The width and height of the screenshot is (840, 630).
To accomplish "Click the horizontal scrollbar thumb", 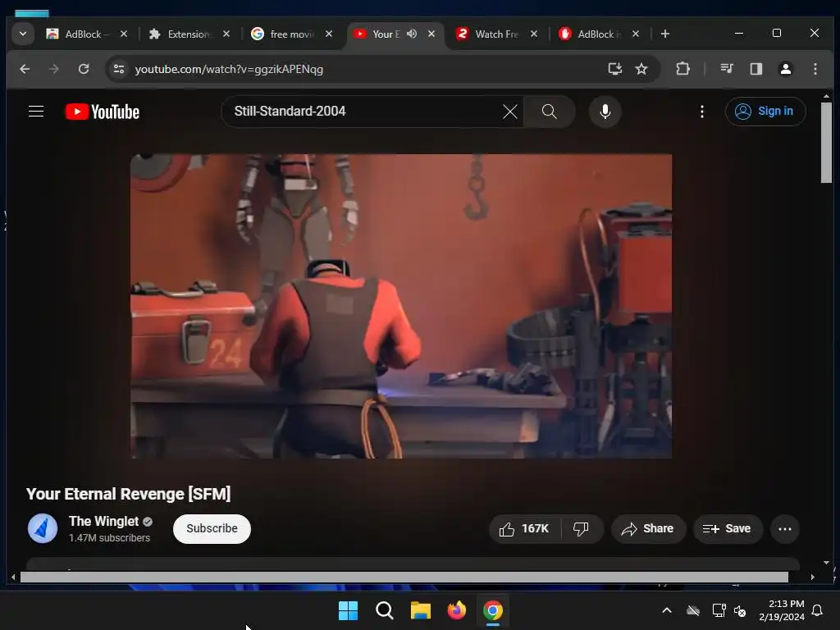I will click(404, 577).
